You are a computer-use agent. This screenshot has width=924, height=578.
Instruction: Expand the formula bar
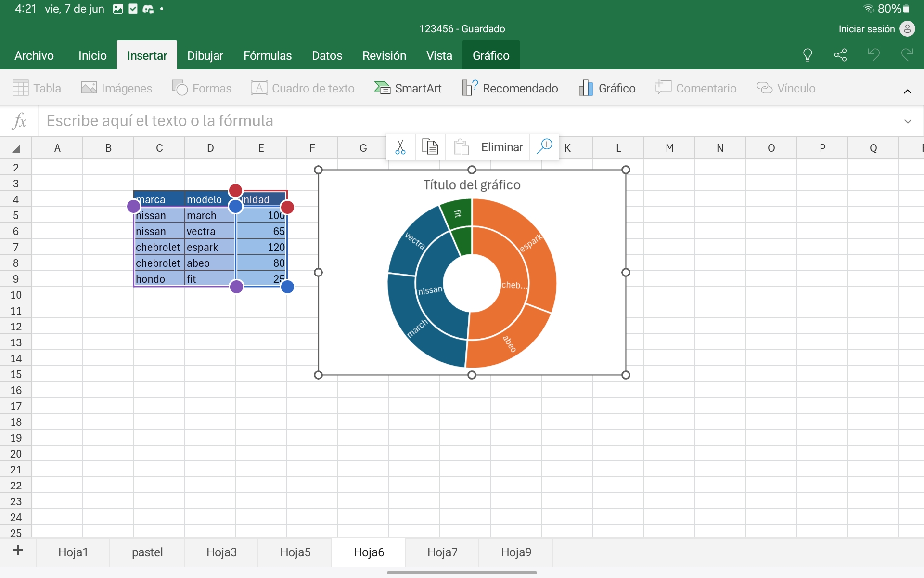tap(908, 121)
